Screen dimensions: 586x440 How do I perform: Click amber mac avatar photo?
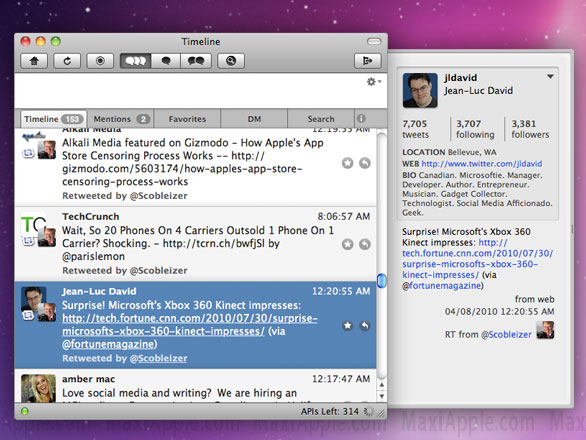38,388
